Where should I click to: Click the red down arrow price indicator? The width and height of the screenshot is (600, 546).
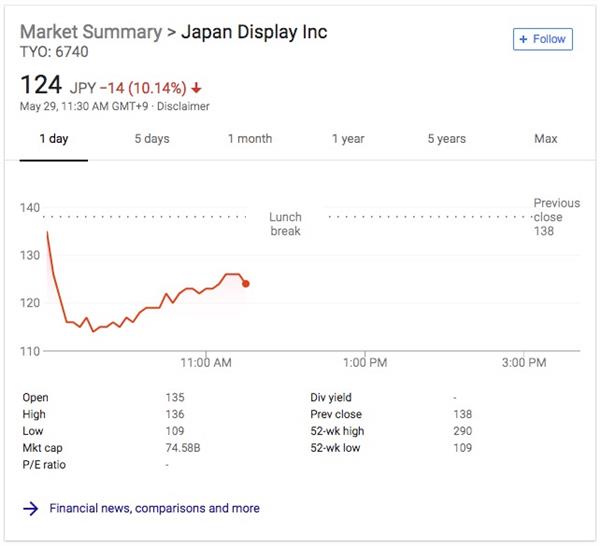[196, 86]
